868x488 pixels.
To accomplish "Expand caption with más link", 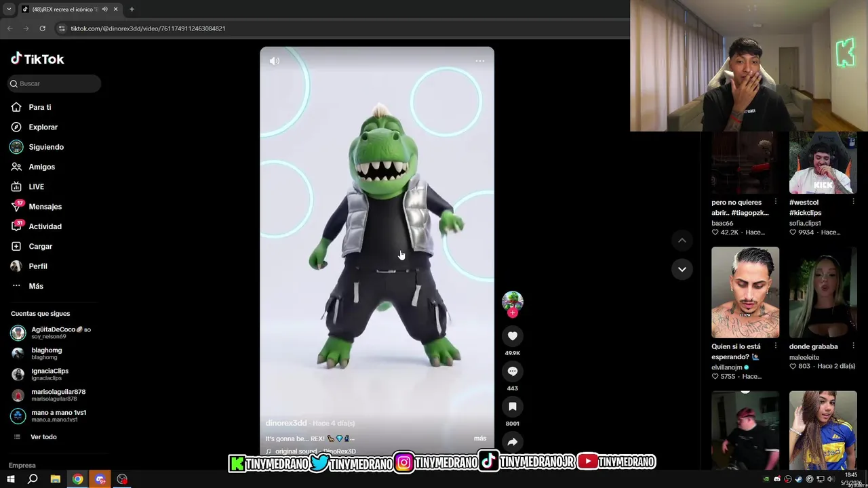I will 480,439.
